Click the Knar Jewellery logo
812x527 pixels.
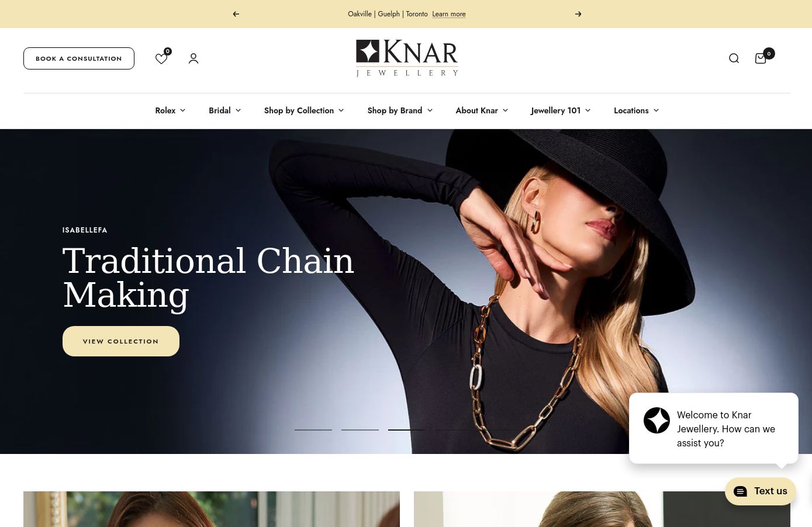pos(407,58)
